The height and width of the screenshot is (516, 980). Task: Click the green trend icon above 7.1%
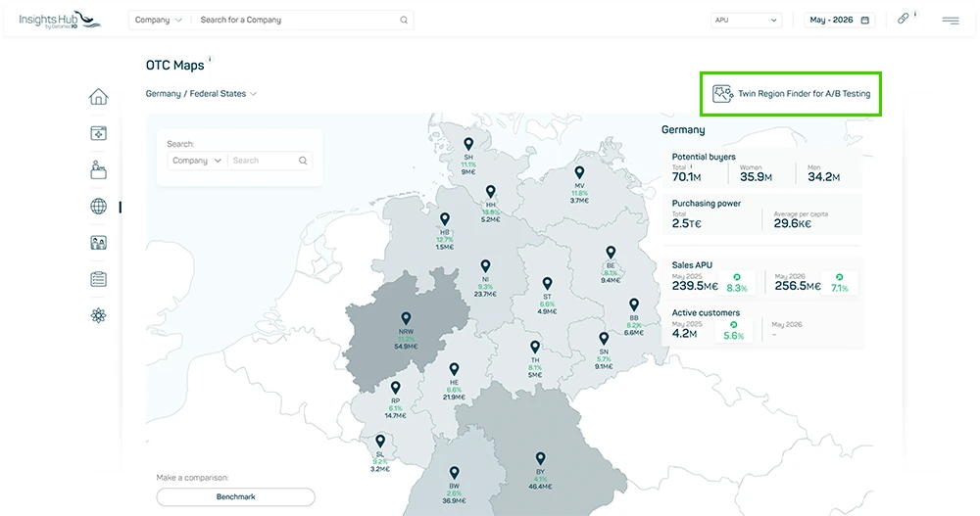[x=840, y=277]
